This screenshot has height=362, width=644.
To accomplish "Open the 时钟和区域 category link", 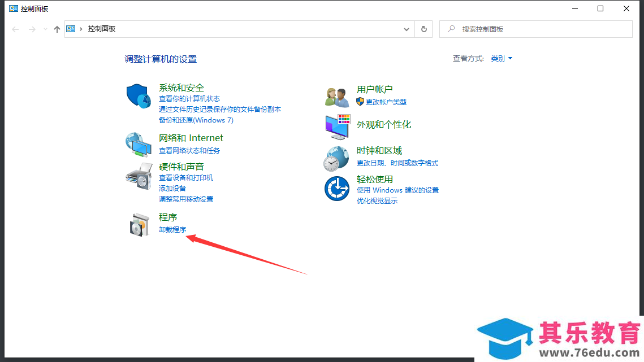I will pyautogui.click(x=379, y=151).
